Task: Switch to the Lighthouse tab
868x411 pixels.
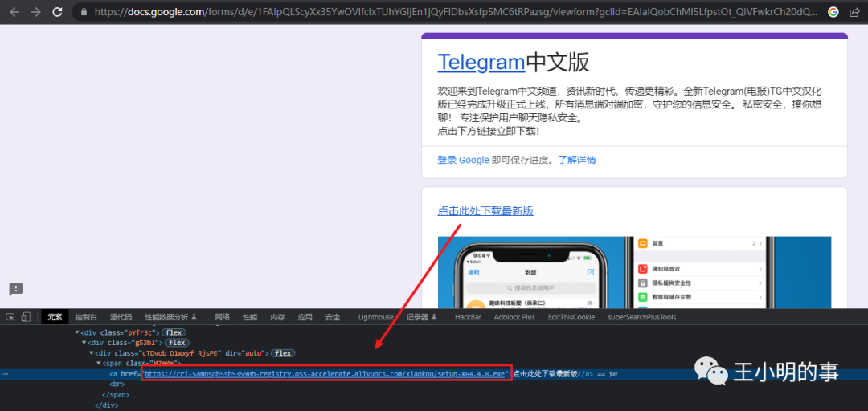Action: point(376,317)
